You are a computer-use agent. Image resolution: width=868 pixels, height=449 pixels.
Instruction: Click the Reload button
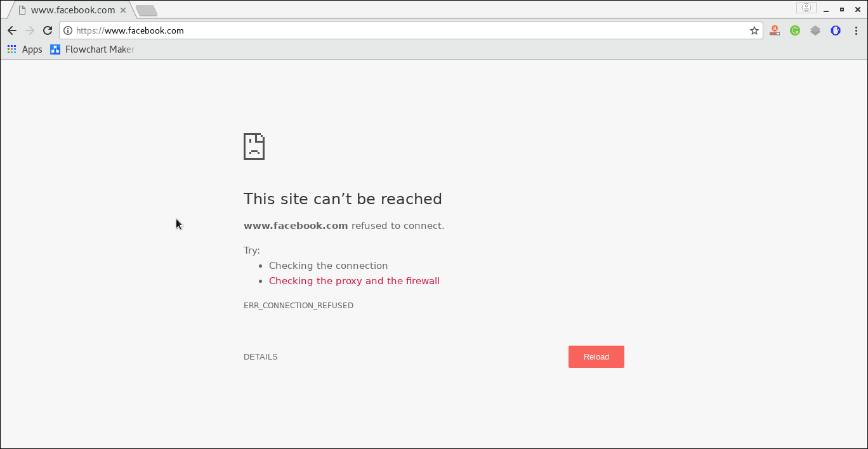596,356
